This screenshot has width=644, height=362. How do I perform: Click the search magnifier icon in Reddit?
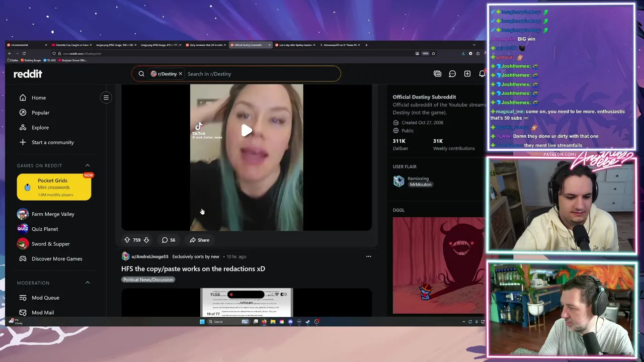(141, 74)
